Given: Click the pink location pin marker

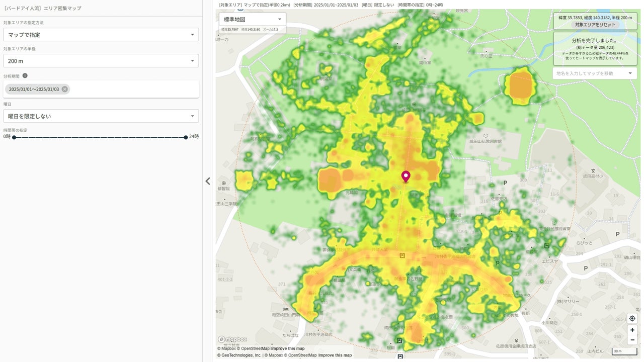Looking at the screenshot, I should point(406,176).
